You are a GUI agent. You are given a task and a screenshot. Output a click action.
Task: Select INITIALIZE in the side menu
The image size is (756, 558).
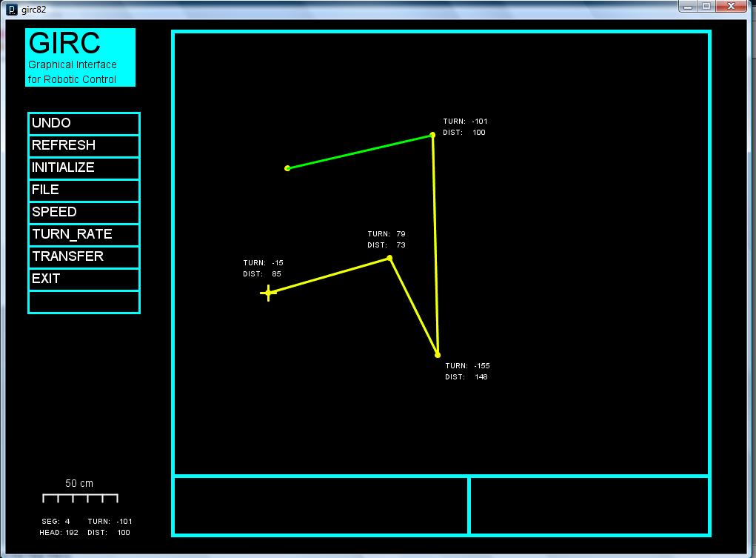coord(84,168)
